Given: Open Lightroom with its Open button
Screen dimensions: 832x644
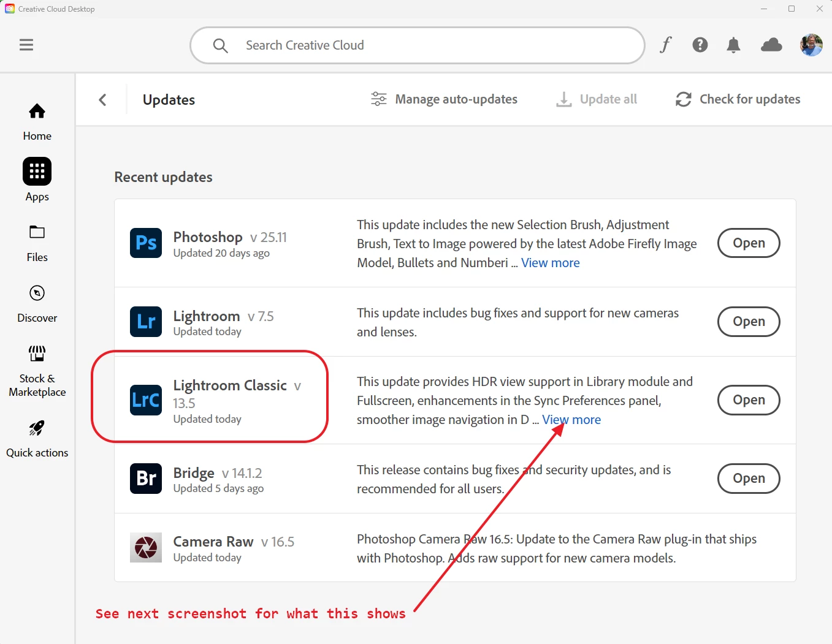Looking at the screenshot, I should (x=749, y=322).
